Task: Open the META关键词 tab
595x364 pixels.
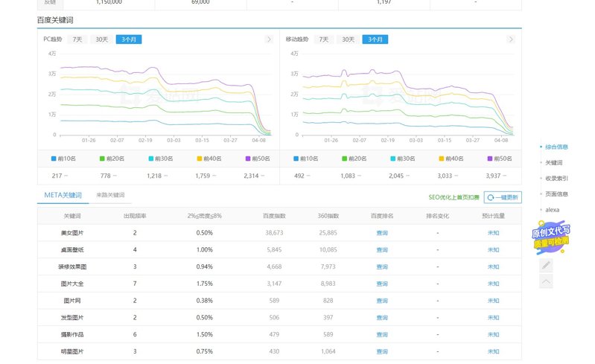Action: pos(62,195)
